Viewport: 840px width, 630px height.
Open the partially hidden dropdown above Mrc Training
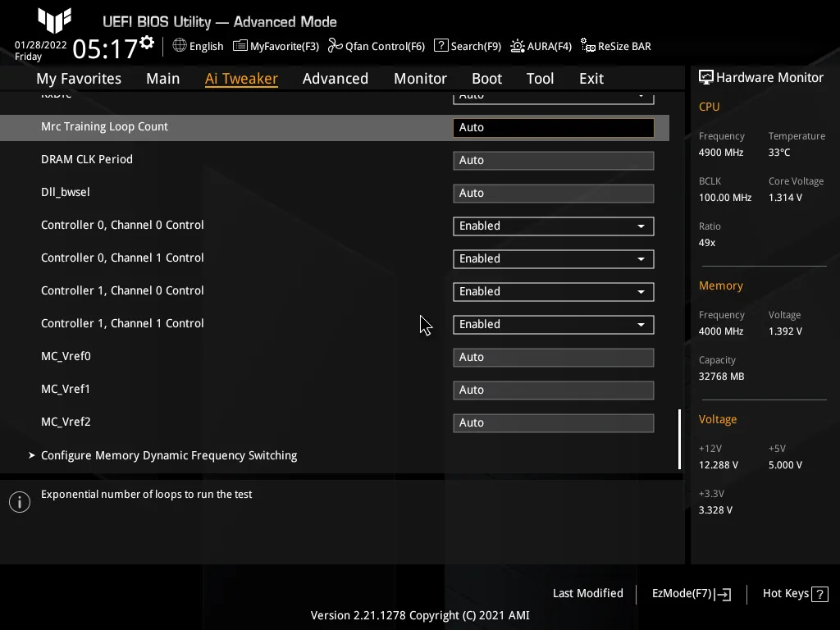554,98
